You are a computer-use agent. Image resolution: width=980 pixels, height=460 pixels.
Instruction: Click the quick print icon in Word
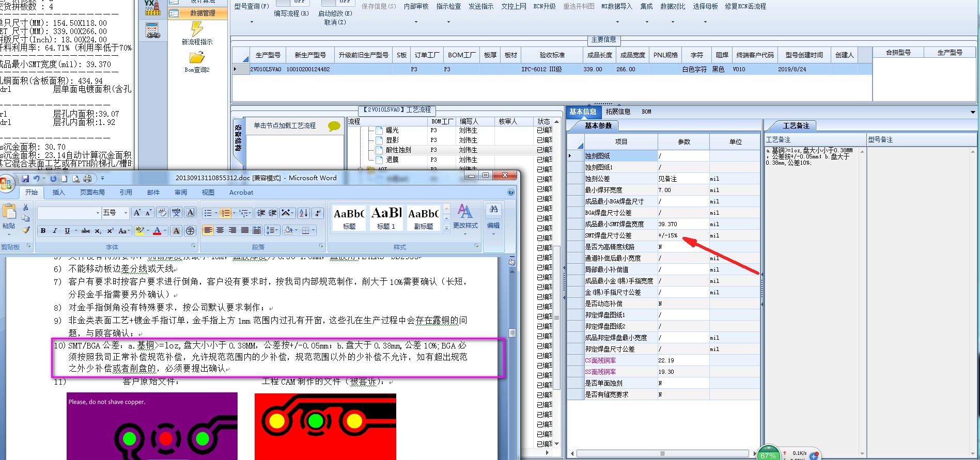coord(87,179)
